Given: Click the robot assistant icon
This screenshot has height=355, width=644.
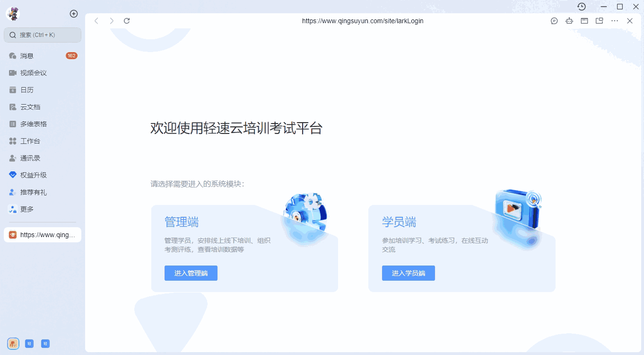Looking at the screenshot, I should (569, 21).
